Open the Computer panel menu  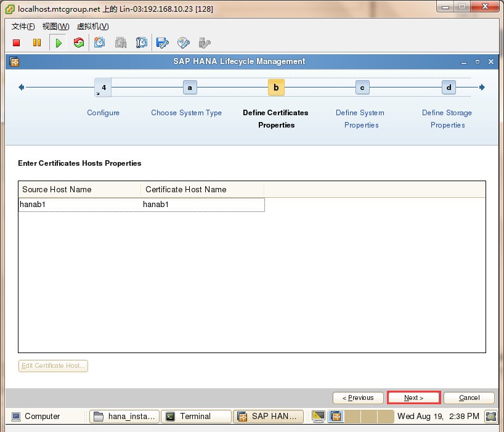pos(36,416)
